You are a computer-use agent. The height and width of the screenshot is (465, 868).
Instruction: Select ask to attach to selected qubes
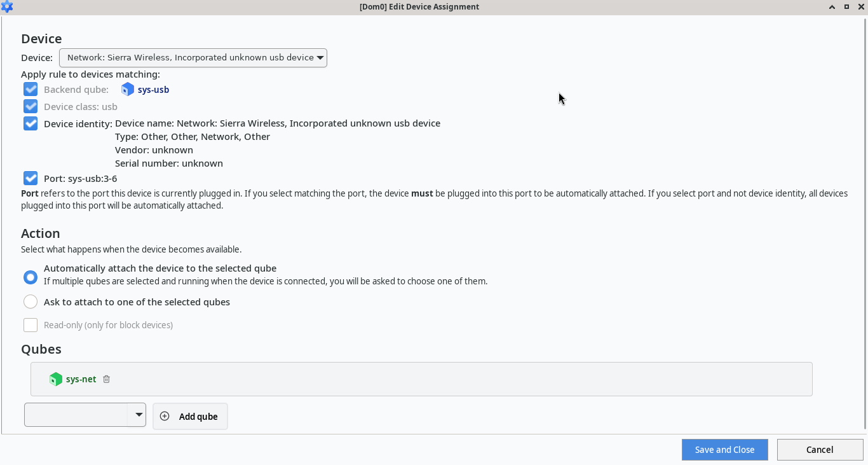tap(30, 301)
